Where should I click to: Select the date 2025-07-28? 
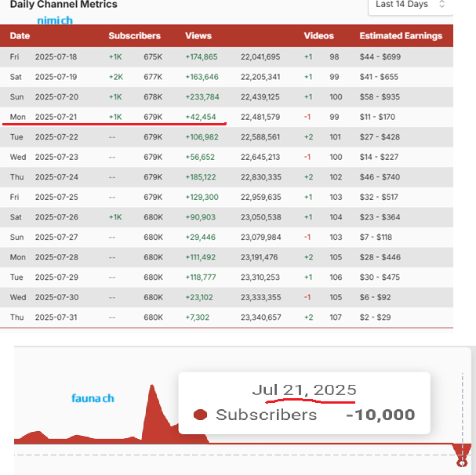[x=56, y=257]
